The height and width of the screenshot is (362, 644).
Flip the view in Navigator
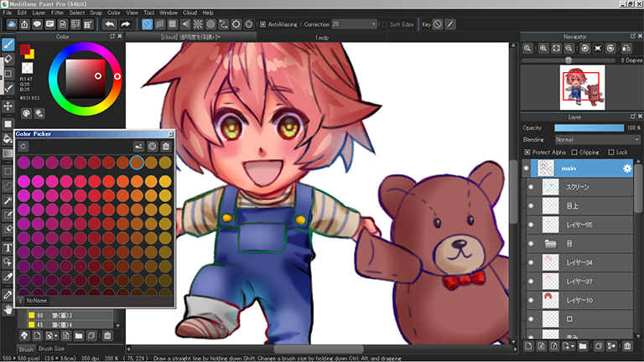[626, 49]
